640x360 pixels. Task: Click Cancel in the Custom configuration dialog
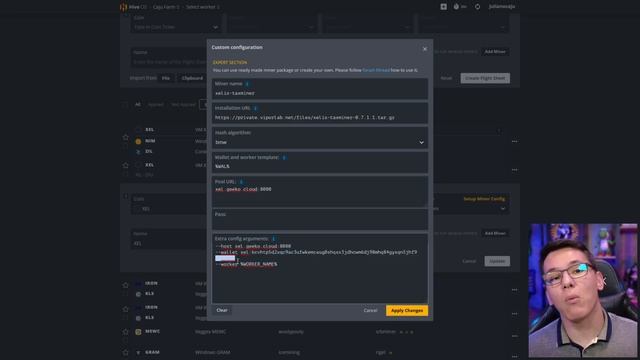point(370,311)
